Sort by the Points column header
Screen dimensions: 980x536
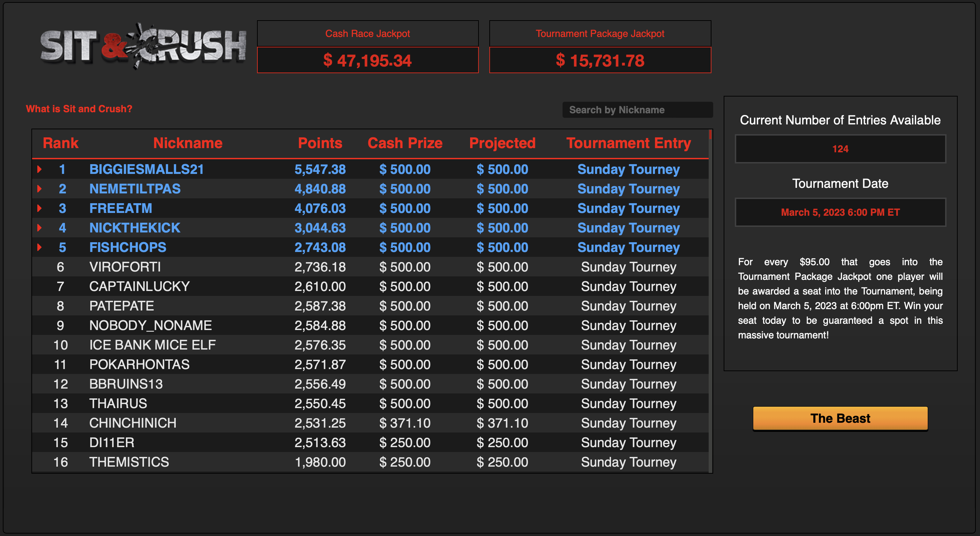pyautogui.click(x=320, y=143)
